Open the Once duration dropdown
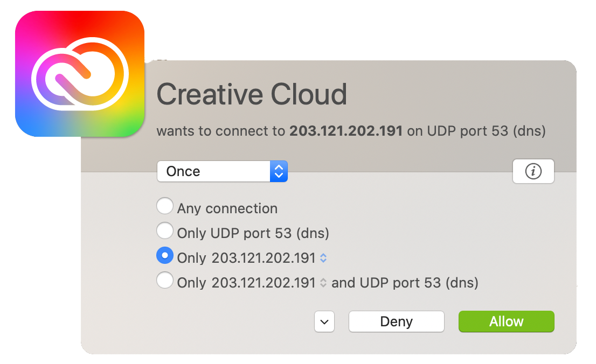 tap(223, 171)
